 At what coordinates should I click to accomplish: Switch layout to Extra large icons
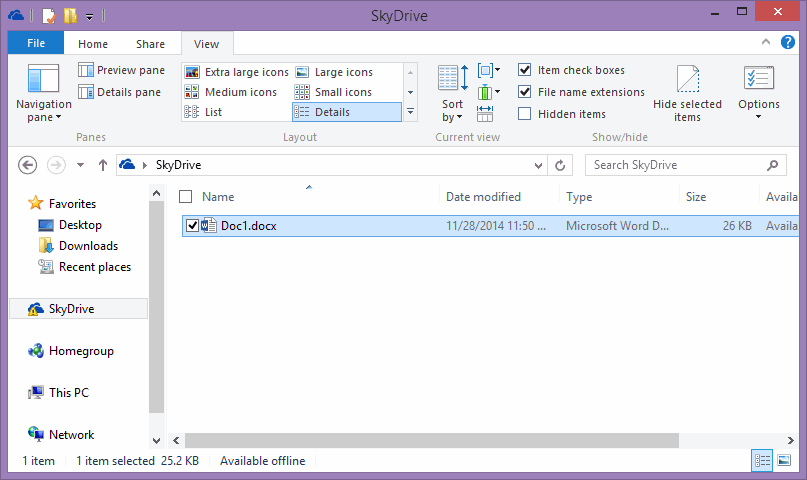[x=237, y=72]
